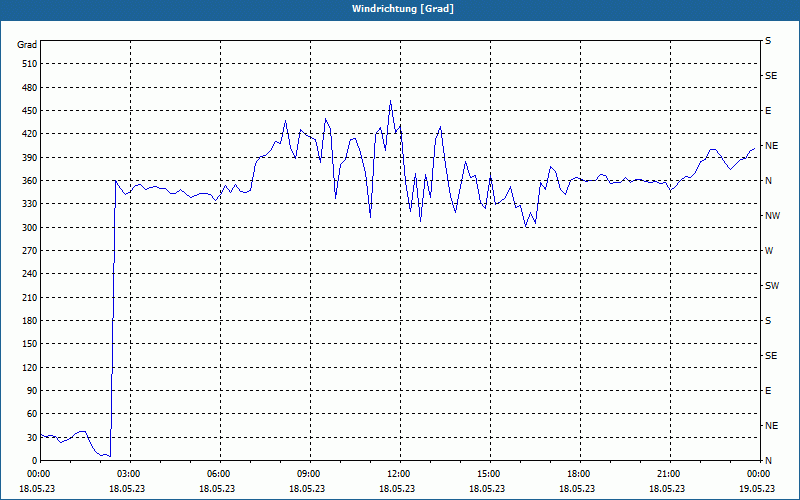Select the 60 degree axis label

pyautogui.click(x=31, y=414)
